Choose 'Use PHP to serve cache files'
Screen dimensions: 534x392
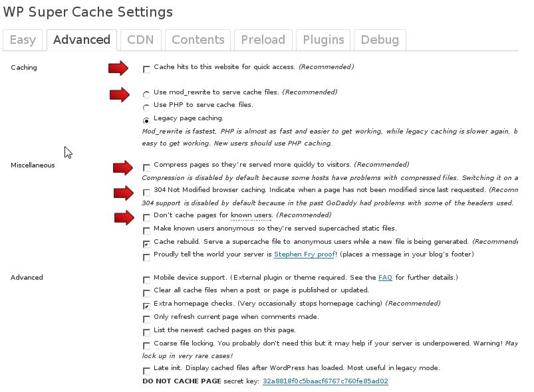tap(146, 107)
